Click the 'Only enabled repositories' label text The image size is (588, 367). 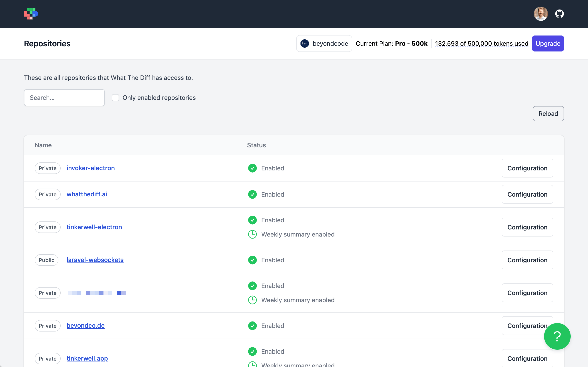tap(159, 98)
